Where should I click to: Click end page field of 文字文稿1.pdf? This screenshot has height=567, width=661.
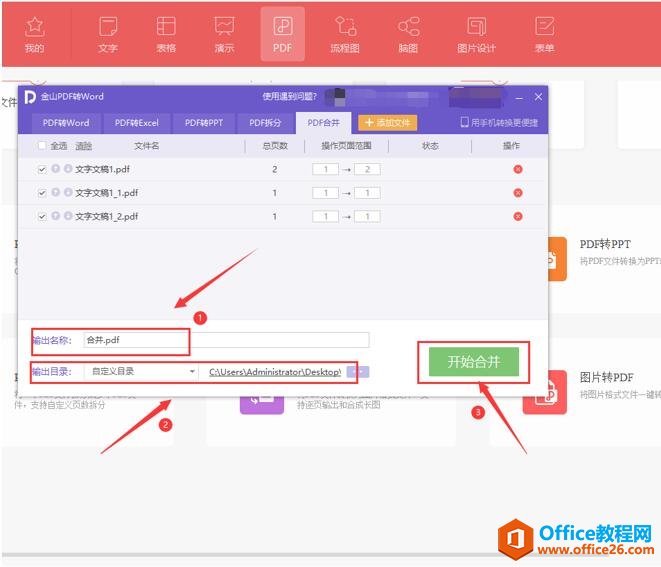pos(367,169)
